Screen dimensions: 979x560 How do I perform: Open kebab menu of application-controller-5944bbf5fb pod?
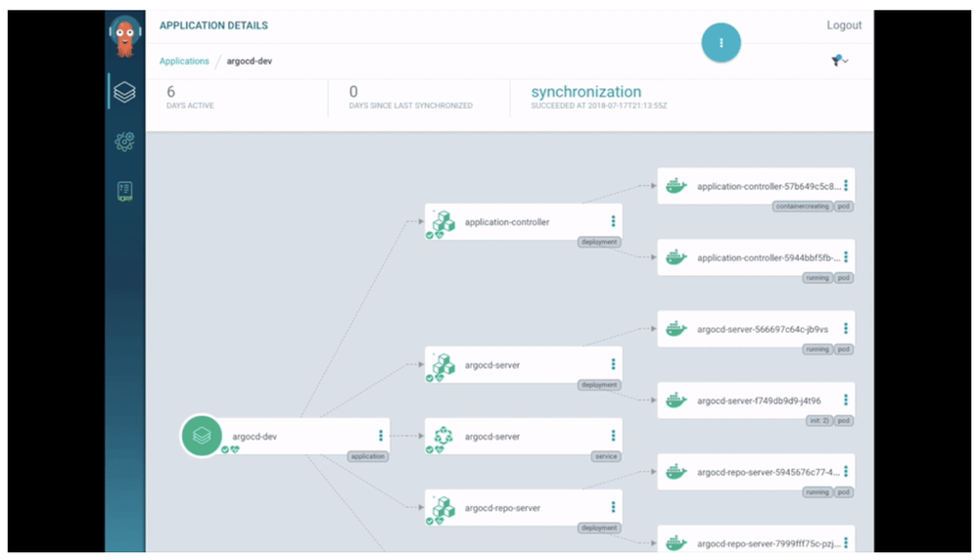point(846,257)
